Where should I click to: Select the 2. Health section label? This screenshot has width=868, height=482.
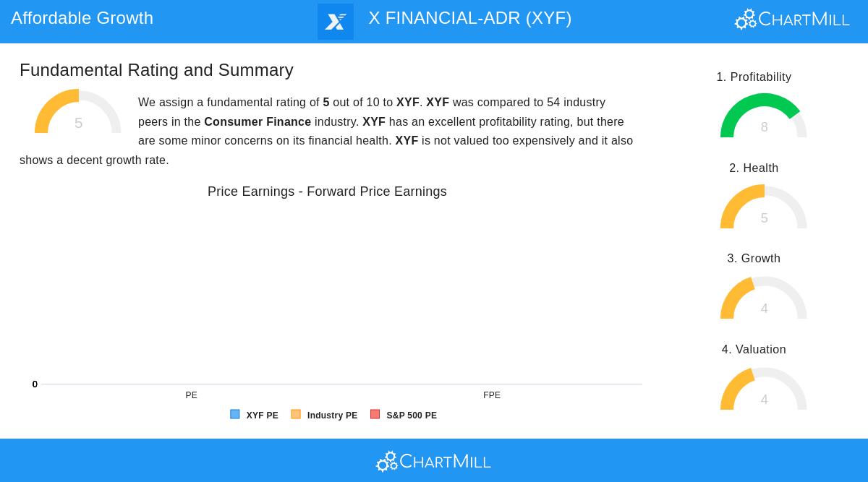point(754,168)
